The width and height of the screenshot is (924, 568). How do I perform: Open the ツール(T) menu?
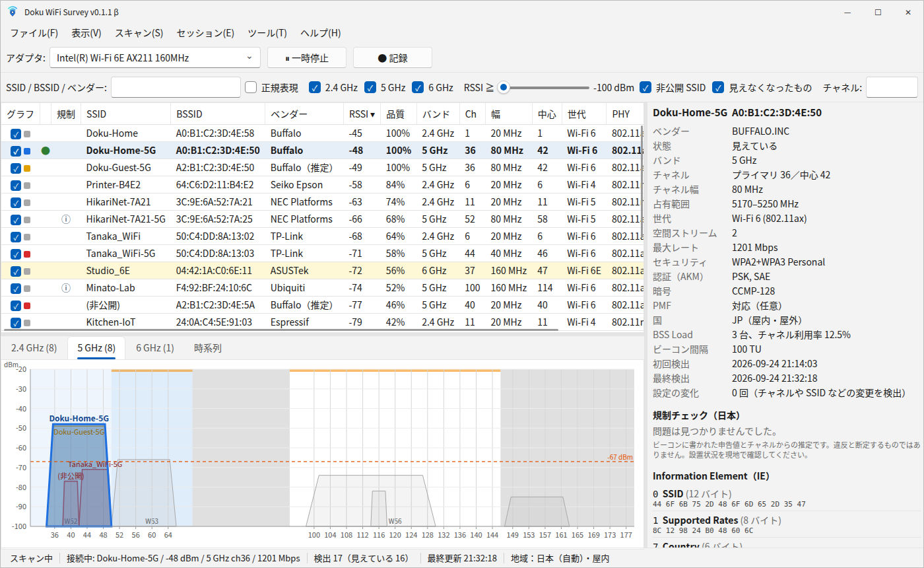coord(267,33)
